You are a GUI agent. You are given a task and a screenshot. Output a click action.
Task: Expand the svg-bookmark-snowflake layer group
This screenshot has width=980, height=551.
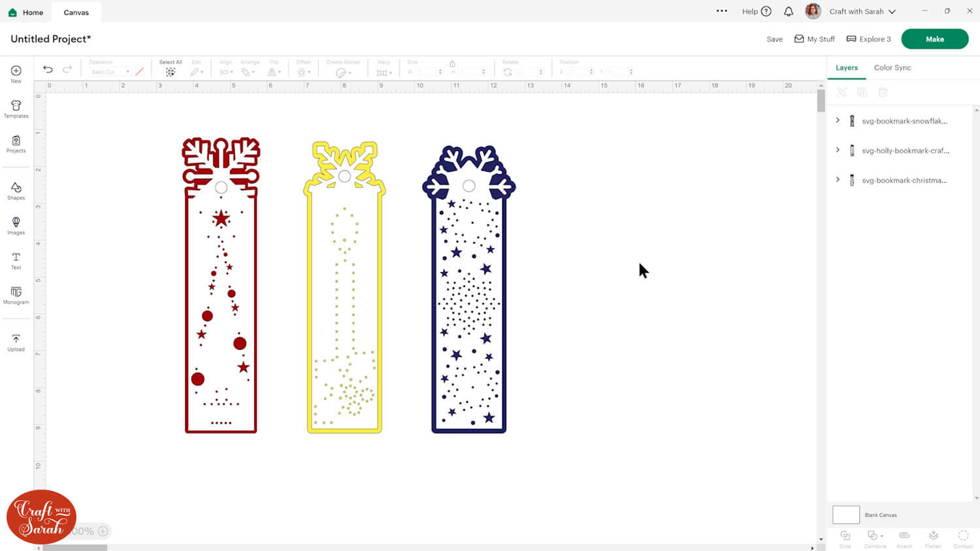click(838, 120)
